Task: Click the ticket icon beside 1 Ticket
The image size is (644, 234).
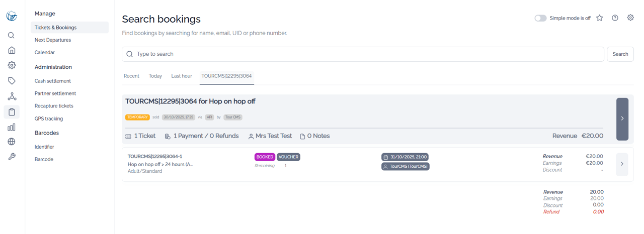Action: [x=128, y=136]
